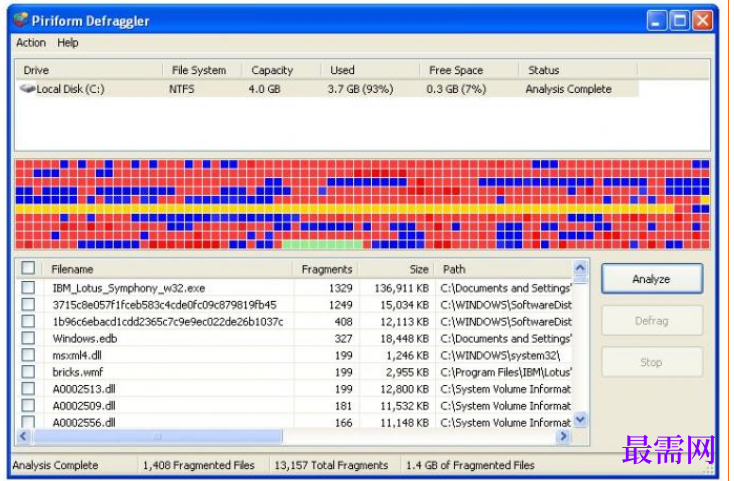Select the Windows.edb filename
The image size is (734, 481).
pos(85,338)
